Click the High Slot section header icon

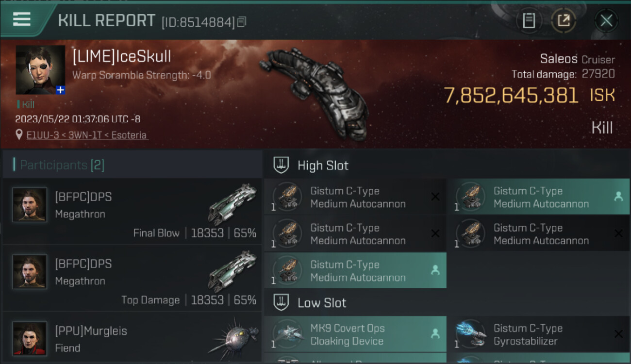281,165
